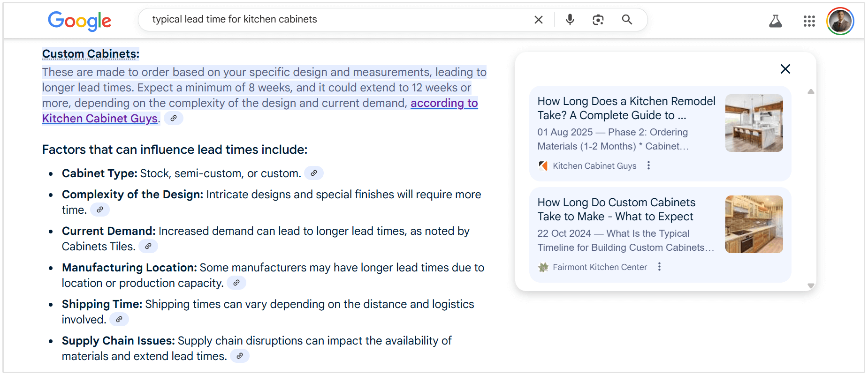Click the side panel scroll down arrow
The height and width of the screenshot is (375, 868).
coord(811,285)
